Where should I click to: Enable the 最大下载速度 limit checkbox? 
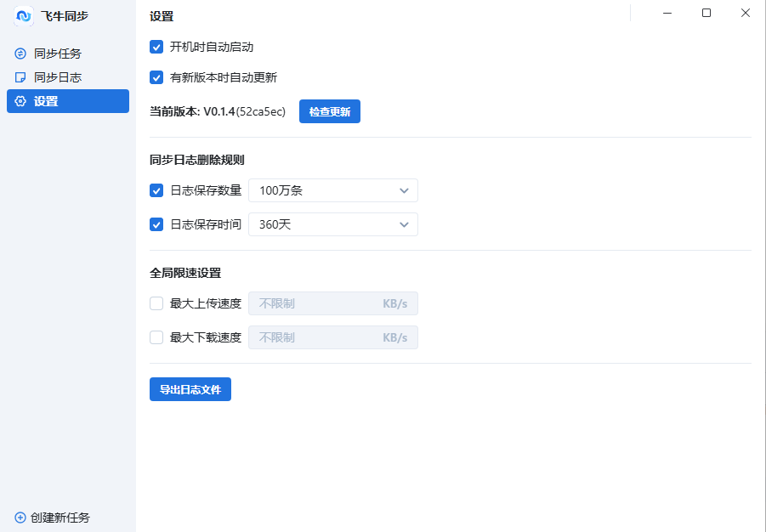click(x=156, y=337)
